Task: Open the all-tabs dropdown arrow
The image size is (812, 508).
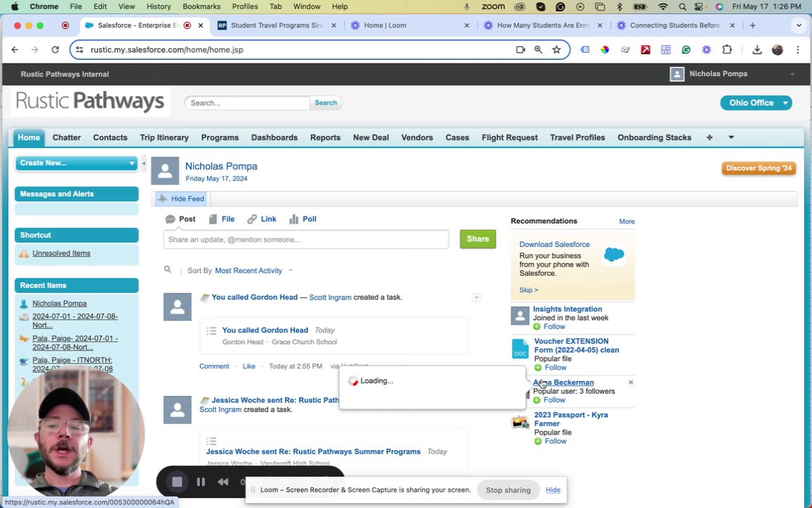Action: click(x=731, y=138)
